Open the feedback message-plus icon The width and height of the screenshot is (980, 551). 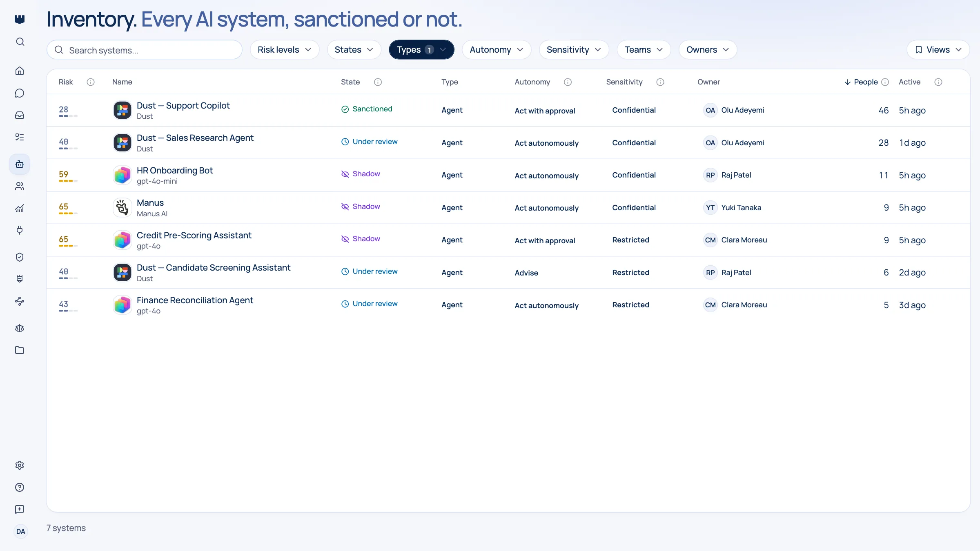pos(20,509)
